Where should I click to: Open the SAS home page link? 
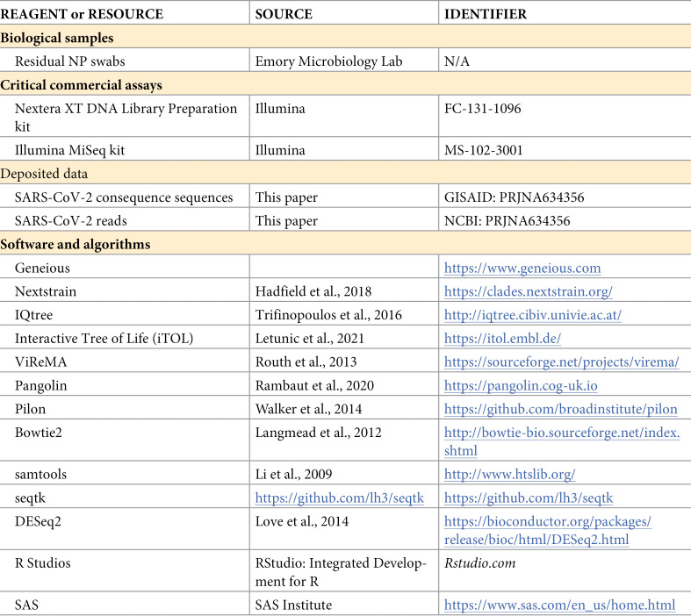[559, 605]
